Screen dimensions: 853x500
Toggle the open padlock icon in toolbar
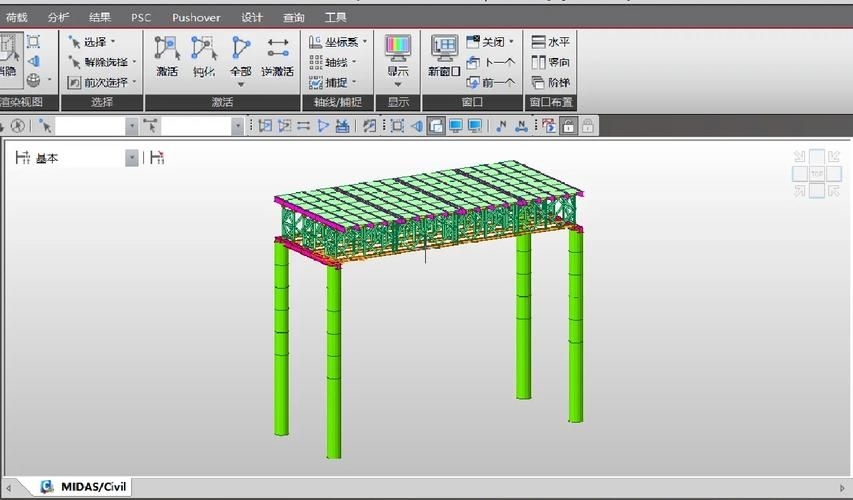(568, 126)
